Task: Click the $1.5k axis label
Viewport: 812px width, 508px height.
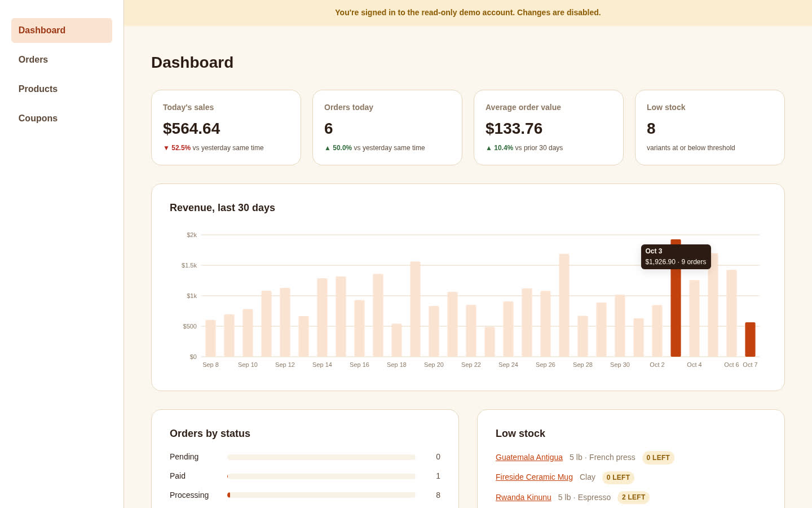Action: 189,265
